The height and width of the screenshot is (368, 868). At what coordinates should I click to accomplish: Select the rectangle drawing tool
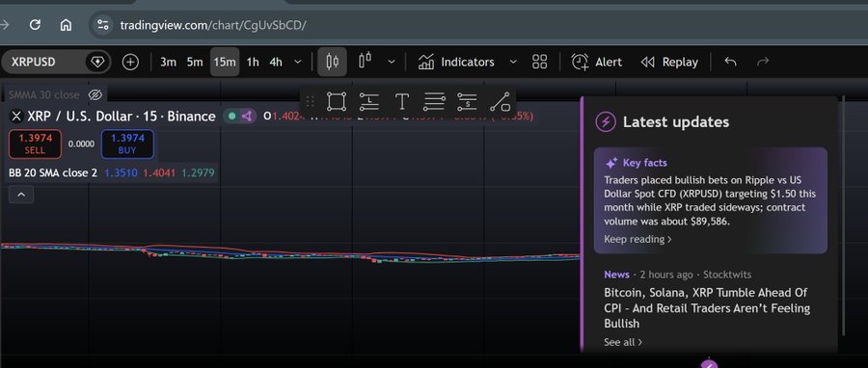click(336, 102)
